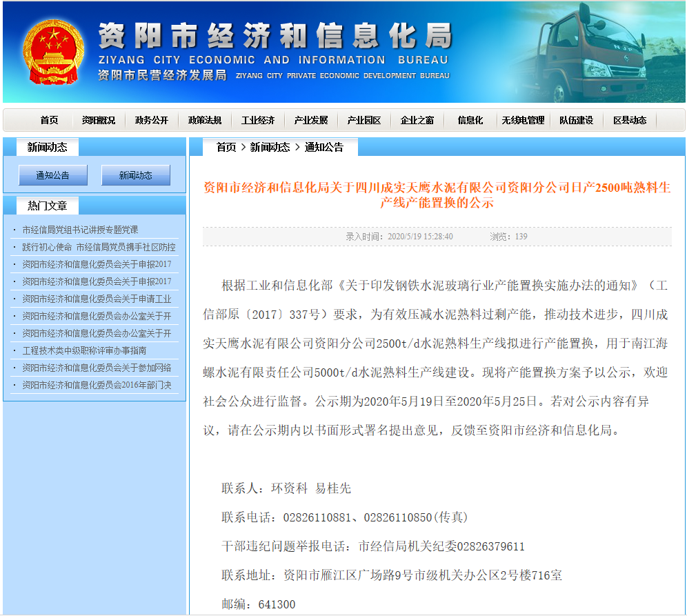The image size is (687, 616).
Task: Click 新闻动态 in the breadcrumb trail
Action: click(x=270, y=147)
